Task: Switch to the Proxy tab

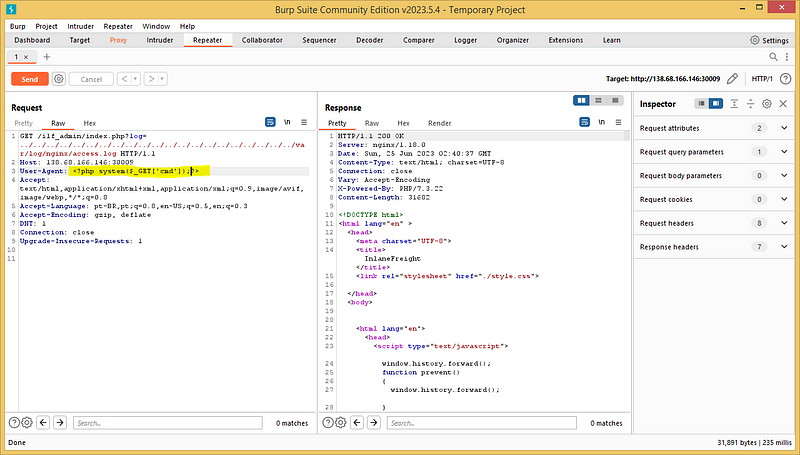Action: [x=118, y=40]
